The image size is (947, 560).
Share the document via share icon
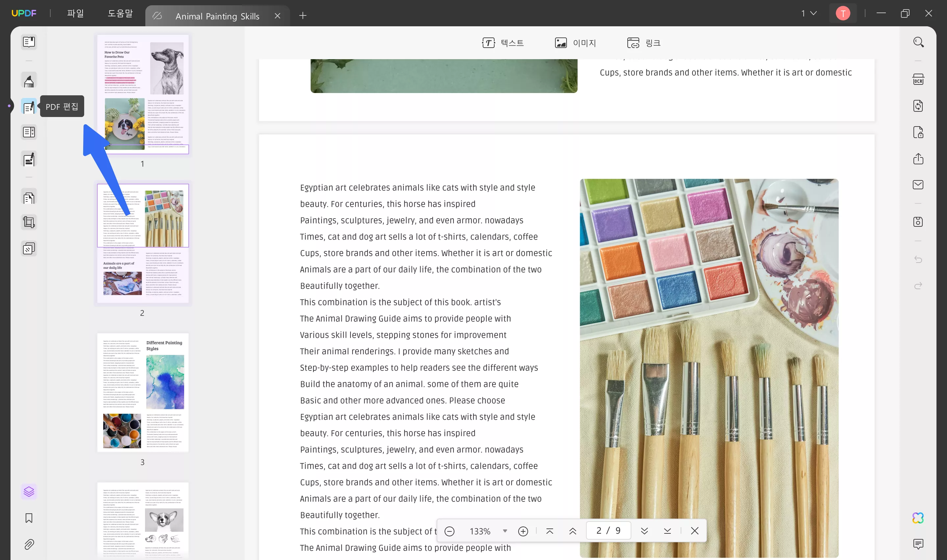(918, 158)
